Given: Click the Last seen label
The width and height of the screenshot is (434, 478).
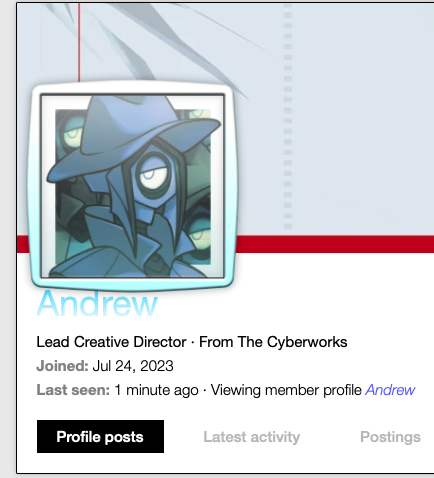Looking at the screenshot, I should (73, 390).
